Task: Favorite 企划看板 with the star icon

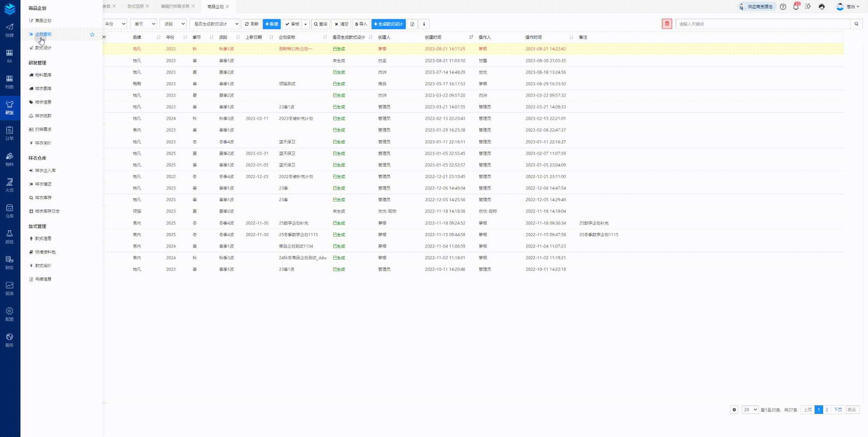Action: [92, 35]
